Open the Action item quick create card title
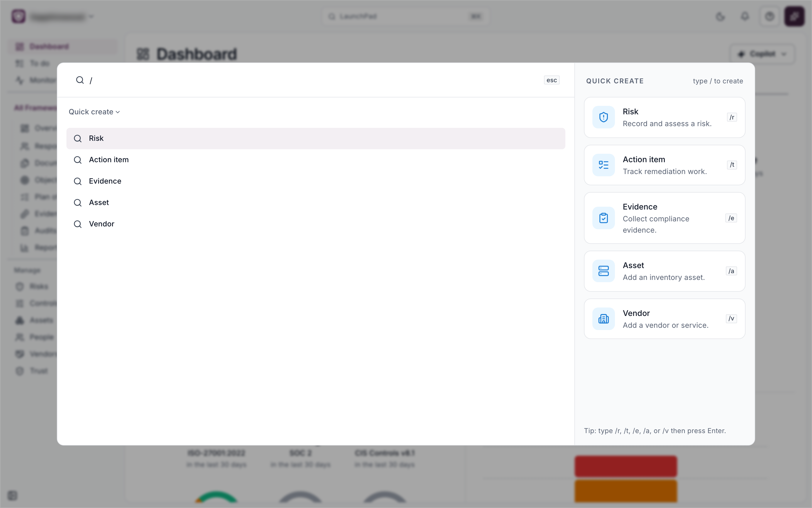 click(644, 159)
